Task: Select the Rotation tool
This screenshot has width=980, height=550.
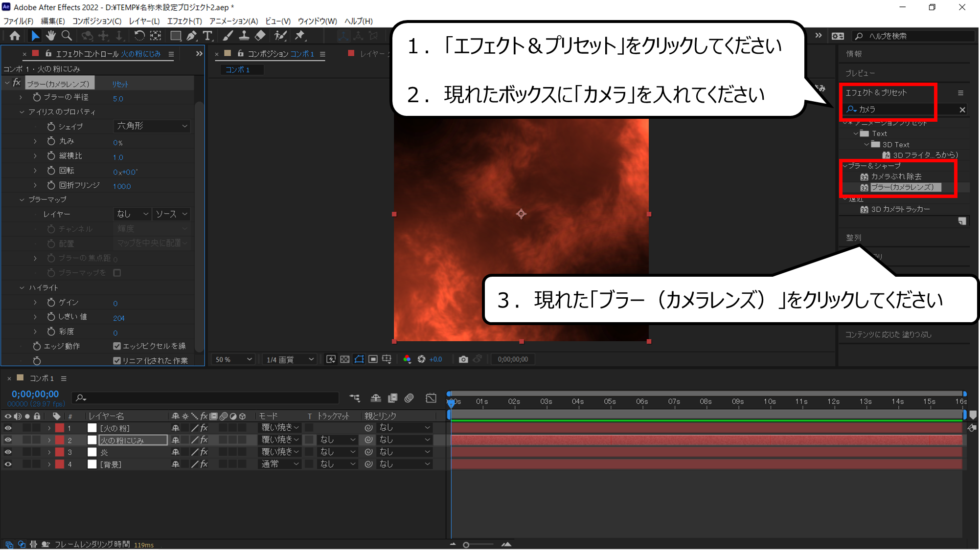Action: [x=139, y=36]
